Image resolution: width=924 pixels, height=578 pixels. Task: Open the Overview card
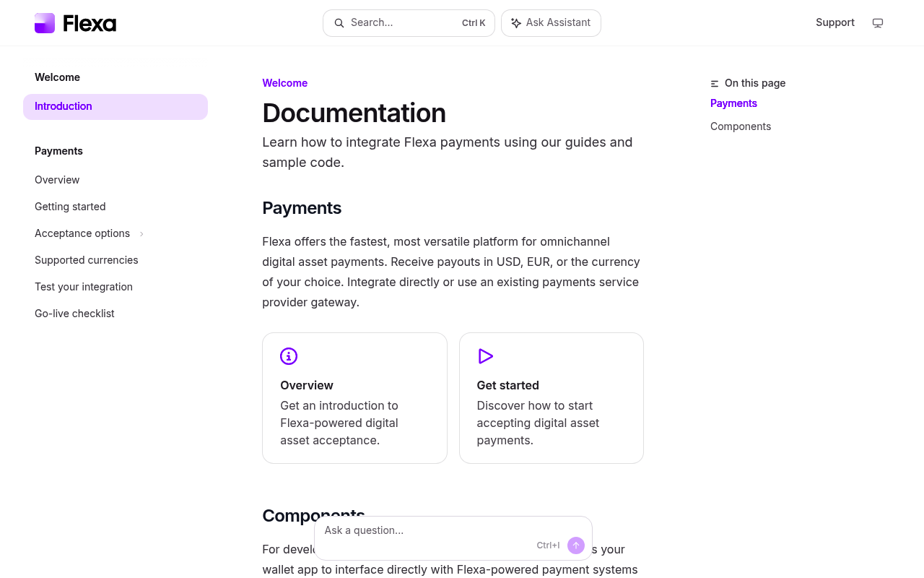tap(354, 398)
